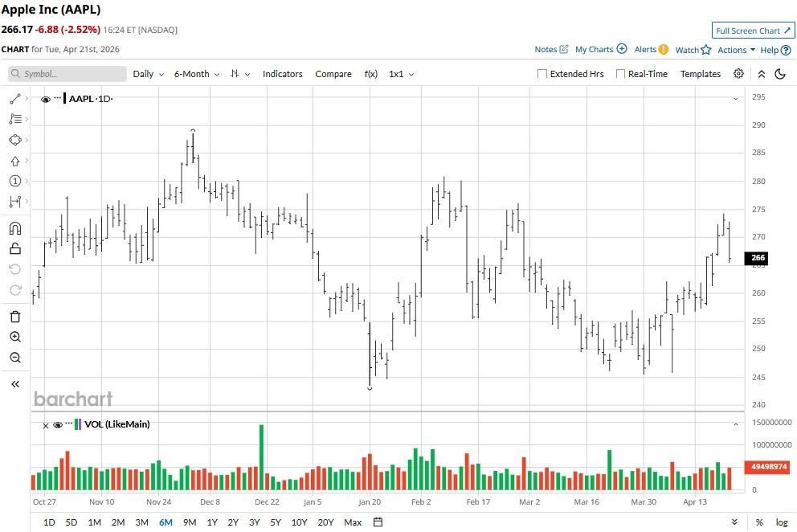The width and height of the screenshot is (797, 532).
Task: Open the Templates menu
Action: [701, 74]
